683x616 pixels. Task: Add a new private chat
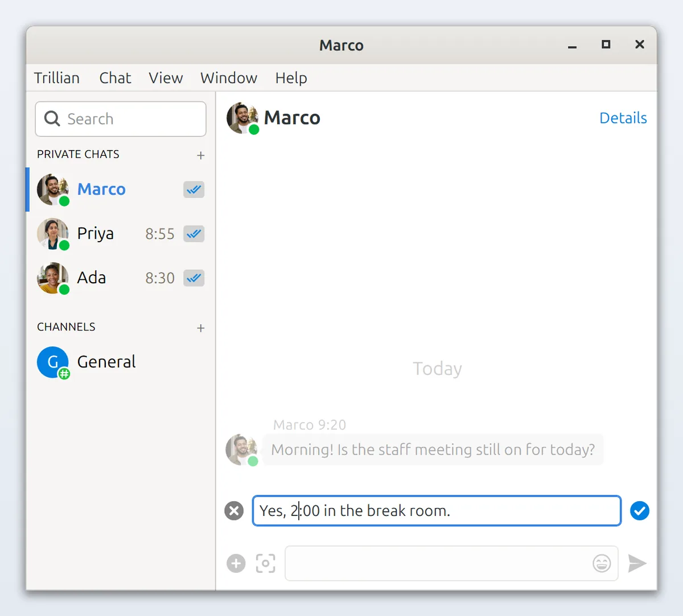coord(201,155)
